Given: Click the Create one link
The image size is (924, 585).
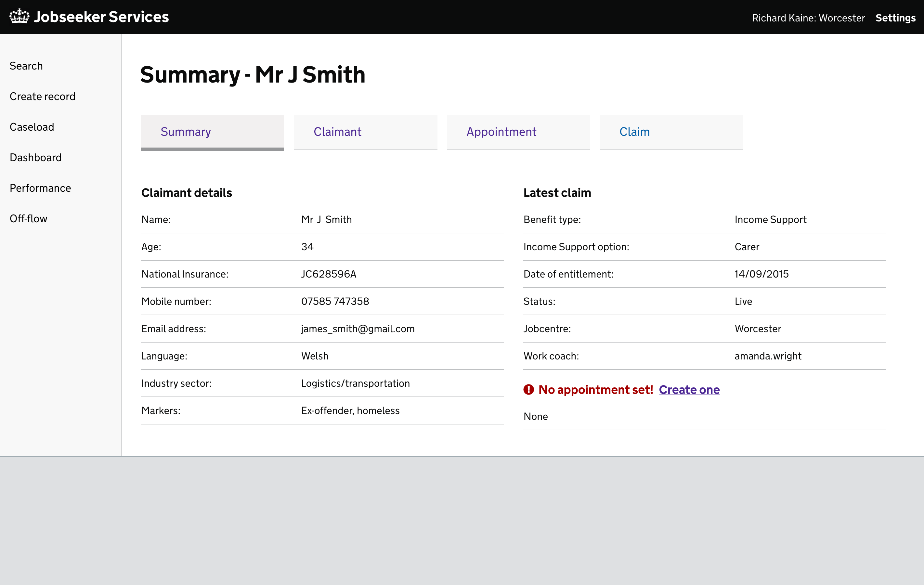Looking at the screenshot, I should [689, 389].
